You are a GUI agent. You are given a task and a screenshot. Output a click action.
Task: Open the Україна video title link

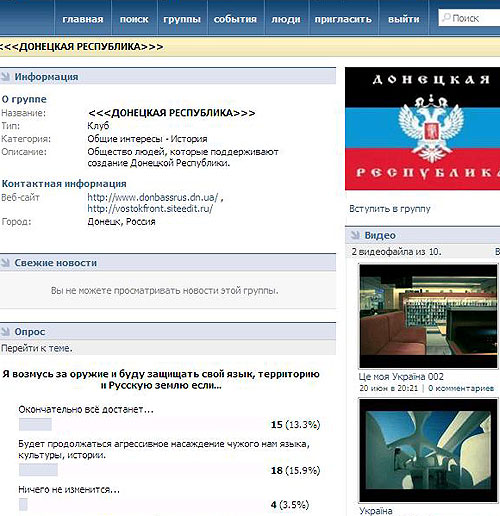pyautogui.click(x=376, y=511)
